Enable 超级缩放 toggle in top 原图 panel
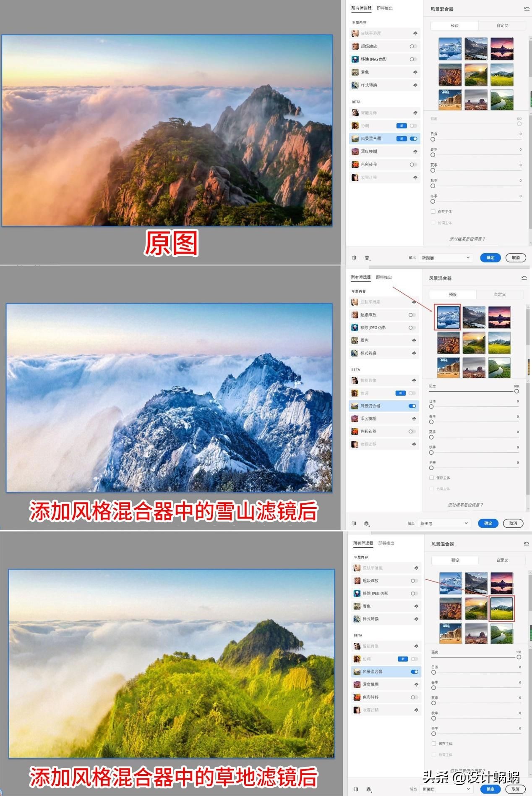The width and height of the screenshot is (532, 796). (x=413, y=46)
